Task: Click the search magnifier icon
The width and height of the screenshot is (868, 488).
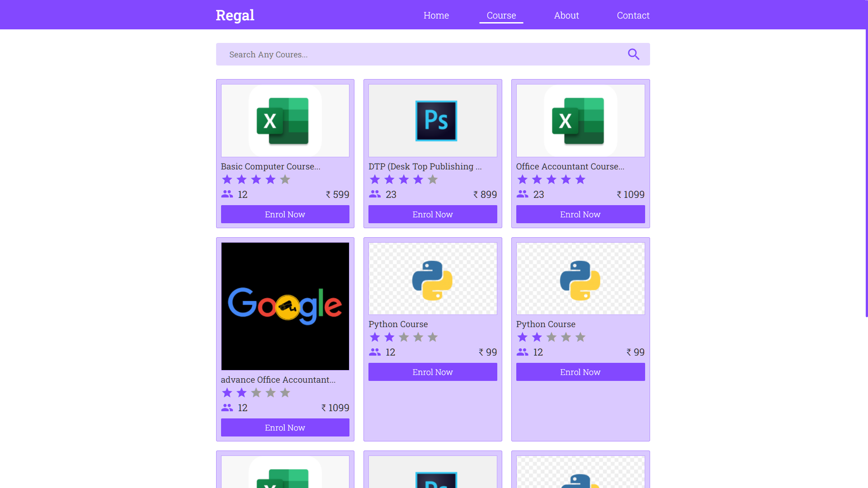Action: (x=633, y=54)
